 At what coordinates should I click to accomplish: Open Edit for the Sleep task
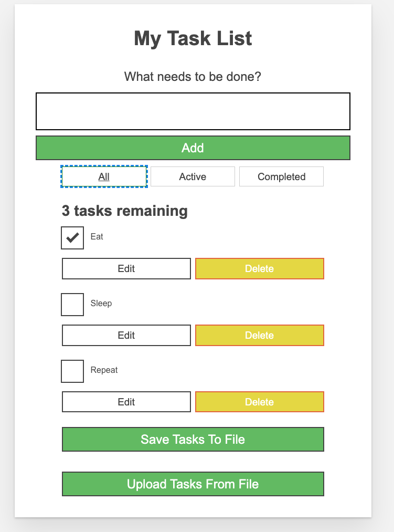[x=126, y=335]
